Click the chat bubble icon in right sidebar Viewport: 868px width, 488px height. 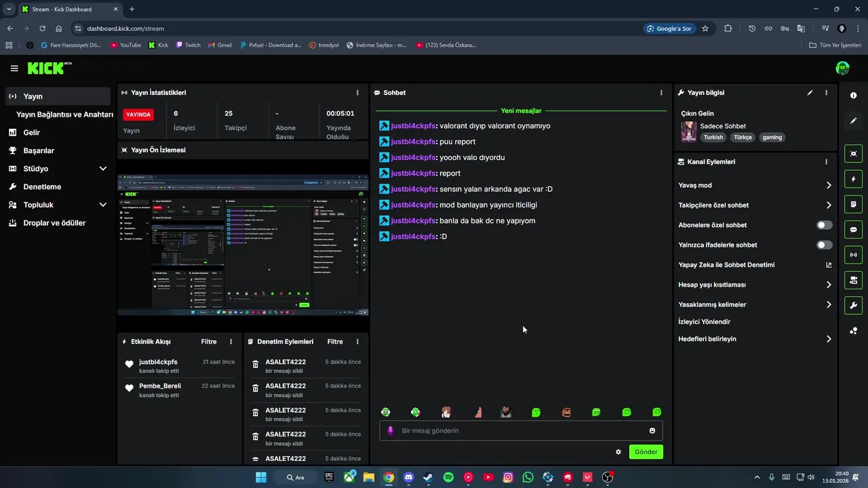(853, 230)
